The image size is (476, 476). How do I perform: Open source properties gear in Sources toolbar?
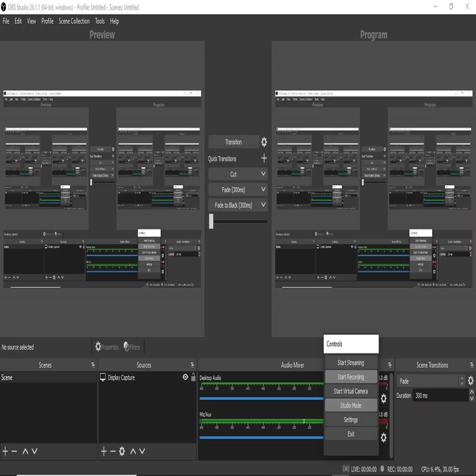click(x=122, y=451)
